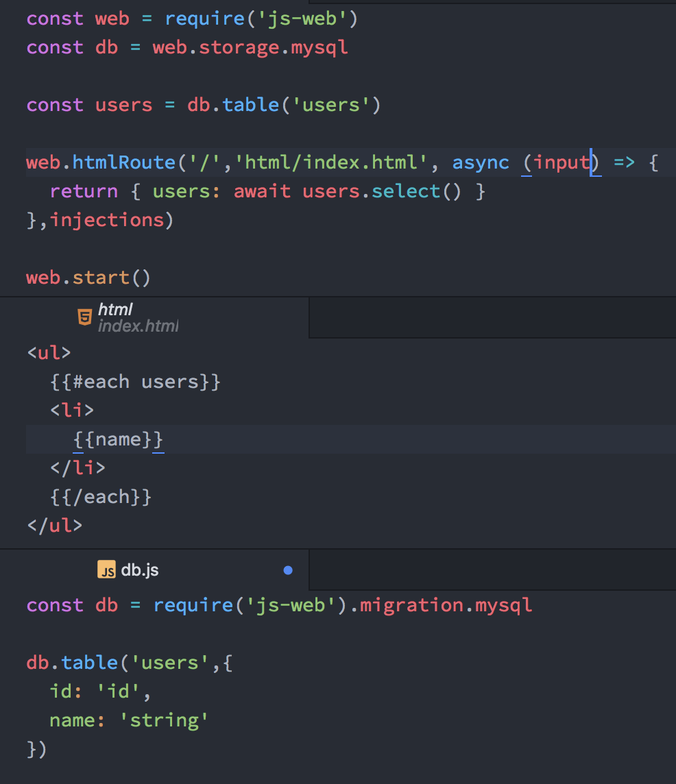Click the JavaScript file icon next to db.js
Viewport: 676px width, 784px height.
click(x=106, y=569)
